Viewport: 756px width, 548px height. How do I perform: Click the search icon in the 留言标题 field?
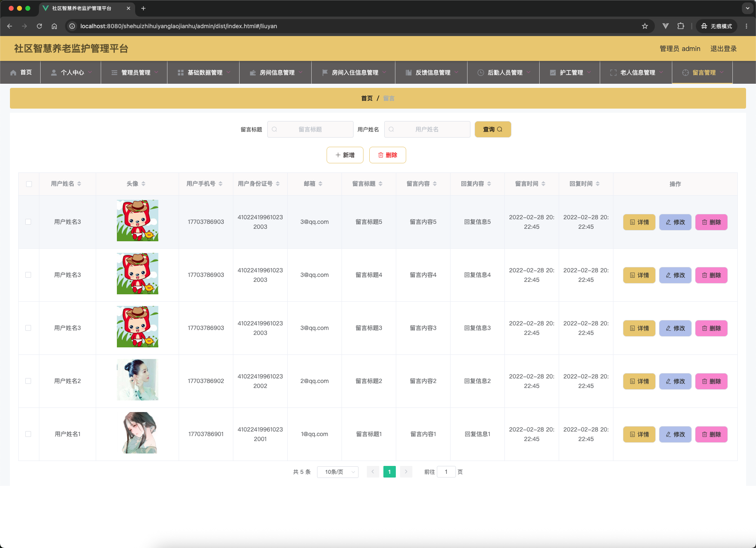tap(274, 129)
